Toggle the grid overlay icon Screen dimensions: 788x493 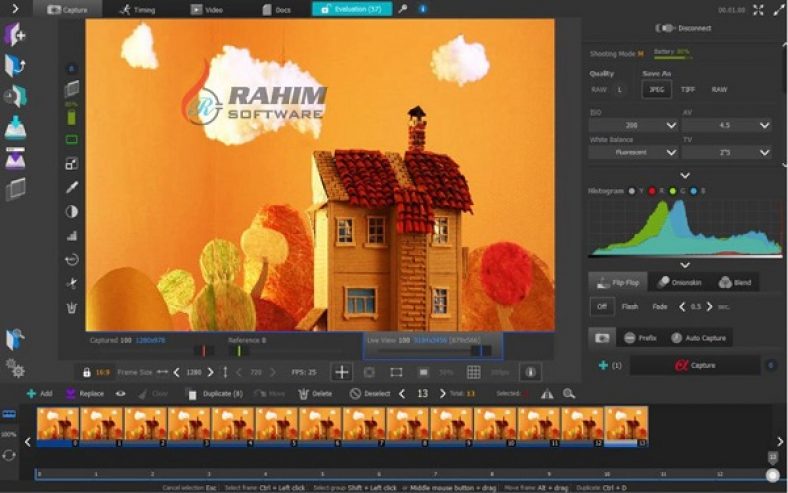(473, 372)
